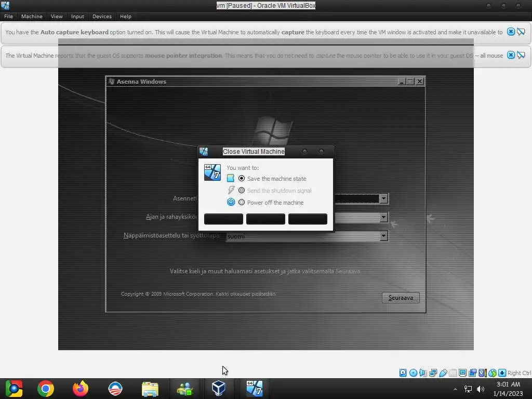Image resolution: width=532 pixels, height=399 pixels.
Task: Open the multicolor Chromium-style icon in taskbar
Action: click(x=14, y=389)
